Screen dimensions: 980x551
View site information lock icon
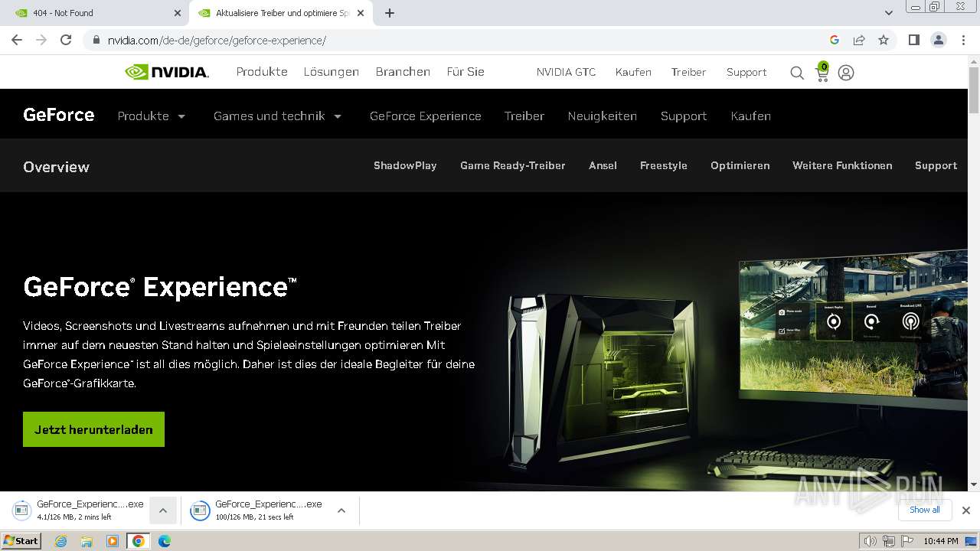pyautogui.click(x=96, y=40)
